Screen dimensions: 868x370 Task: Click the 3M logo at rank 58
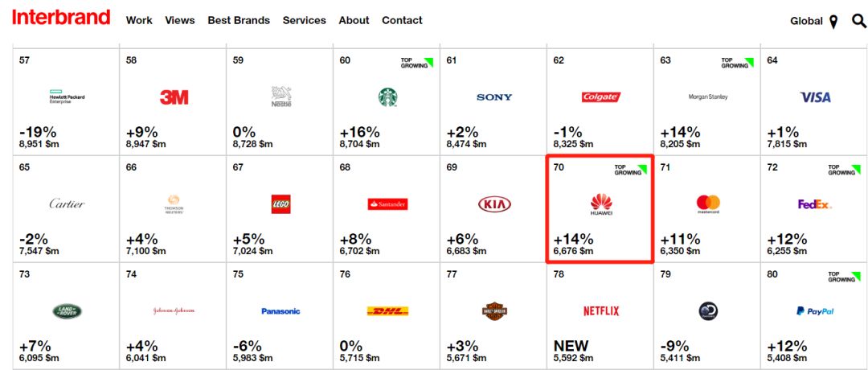174,97
